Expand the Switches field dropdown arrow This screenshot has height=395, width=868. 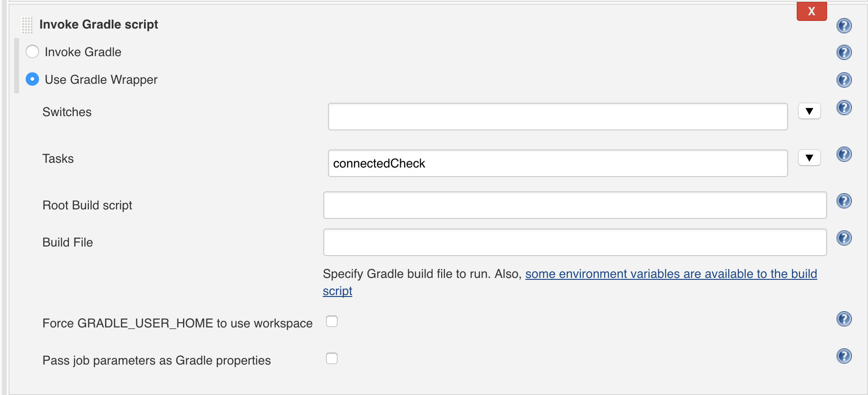click(x=809, y=111)
